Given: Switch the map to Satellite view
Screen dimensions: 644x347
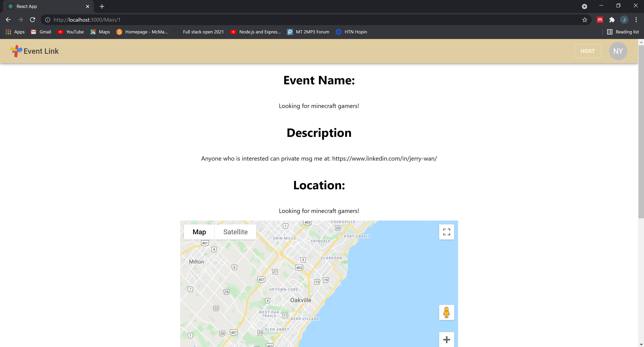Looking at the screenshot, I should coord(235,232).
